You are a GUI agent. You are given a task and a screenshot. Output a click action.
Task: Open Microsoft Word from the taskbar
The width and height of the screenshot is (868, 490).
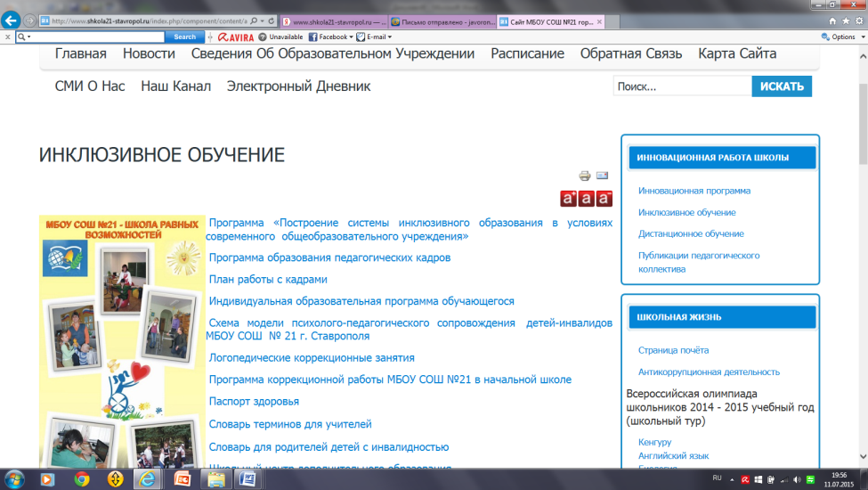tap(247, 478)
